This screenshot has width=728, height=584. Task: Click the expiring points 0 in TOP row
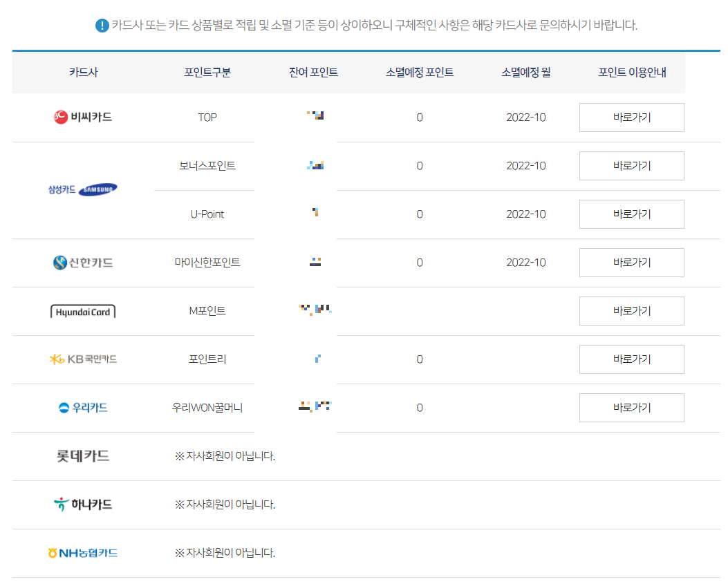click(x=420, y=117)
